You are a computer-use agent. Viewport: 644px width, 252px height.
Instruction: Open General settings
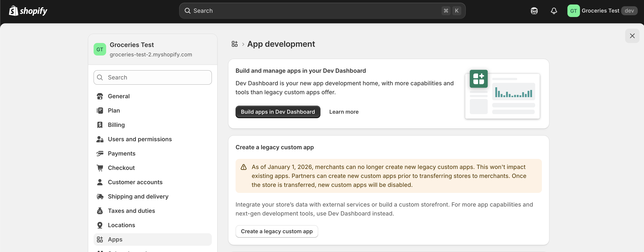click(118, 96)
